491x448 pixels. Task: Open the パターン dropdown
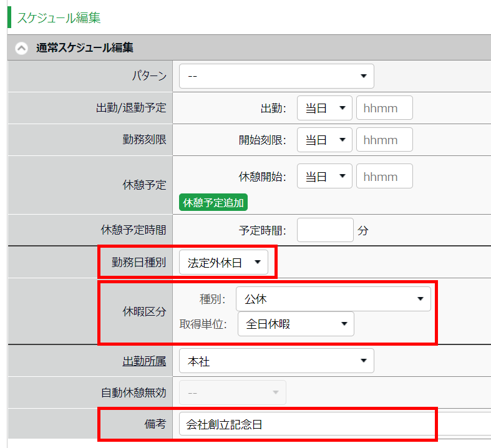click(x=276, y=76)
